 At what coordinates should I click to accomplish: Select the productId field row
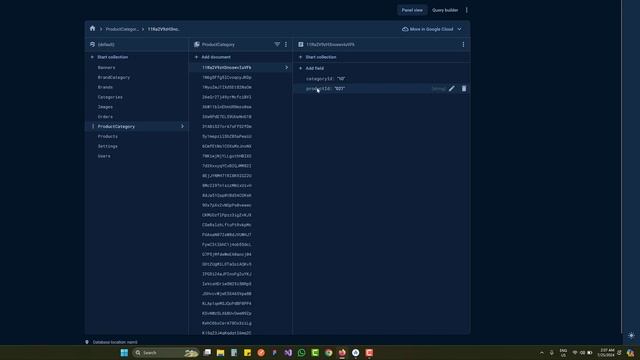click(381, 89)
